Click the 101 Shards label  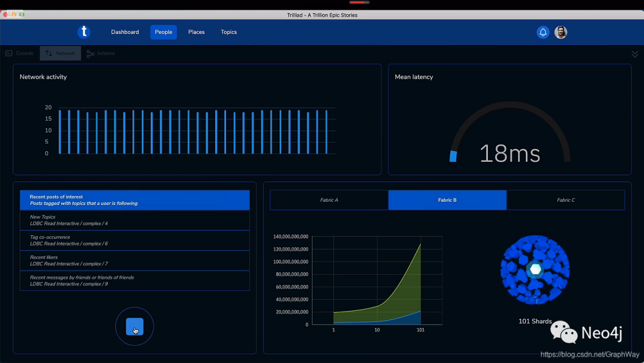535,321
